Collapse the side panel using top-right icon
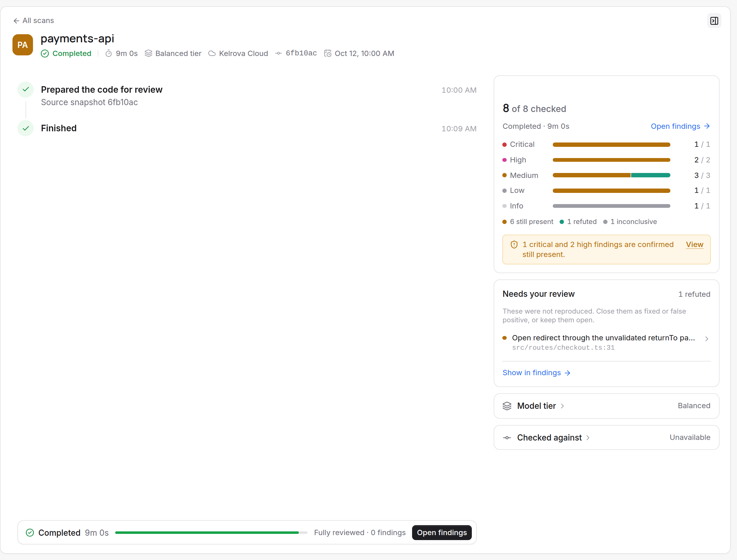 point(714,21)
